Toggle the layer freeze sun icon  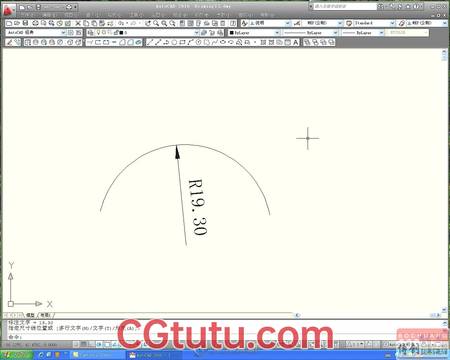pos(104,33)
